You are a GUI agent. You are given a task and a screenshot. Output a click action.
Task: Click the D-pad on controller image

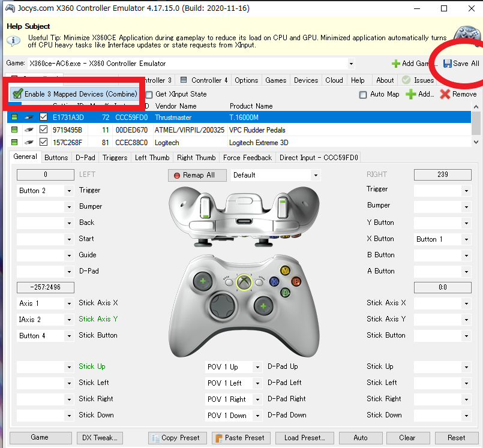coord(223,306)
